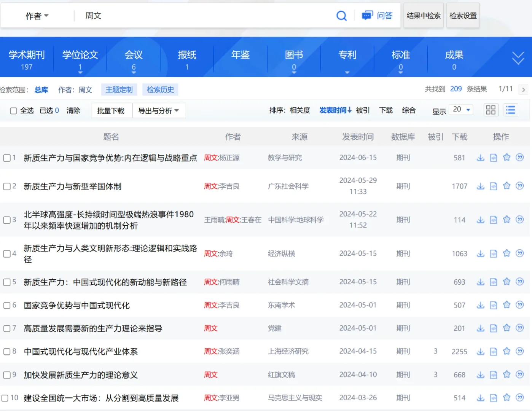Select checkbox of result 4
The height and width of the screenshot is (411, 532).
[7, 254]
